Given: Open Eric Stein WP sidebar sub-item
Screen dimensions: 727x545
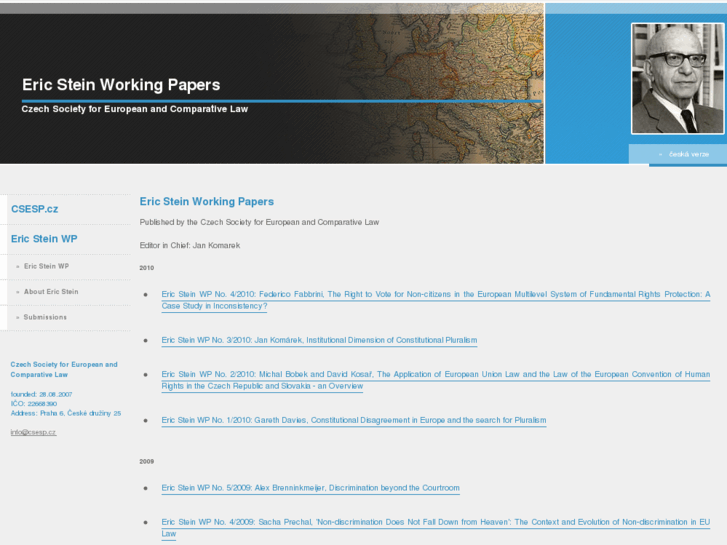Looking at the screenshot, I should (x=46, y=266).
